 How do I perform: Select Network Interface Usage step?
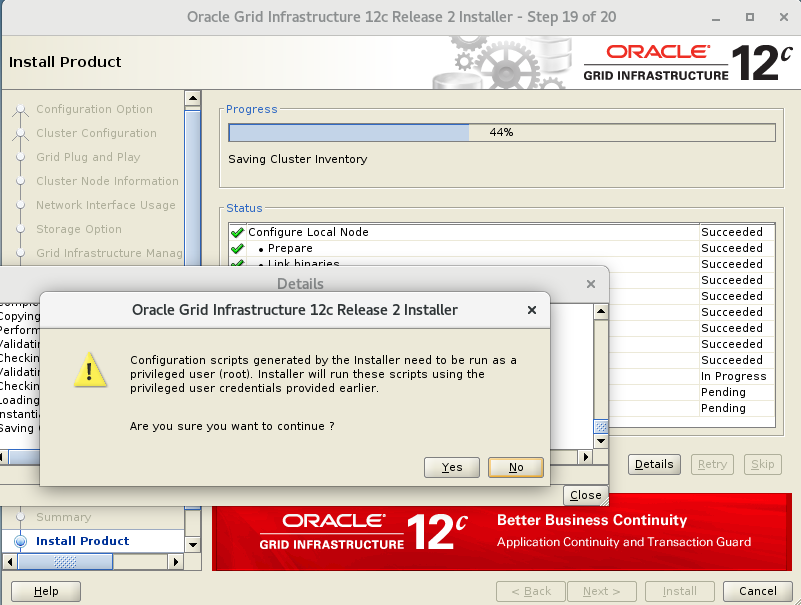[x=106, y=205]
